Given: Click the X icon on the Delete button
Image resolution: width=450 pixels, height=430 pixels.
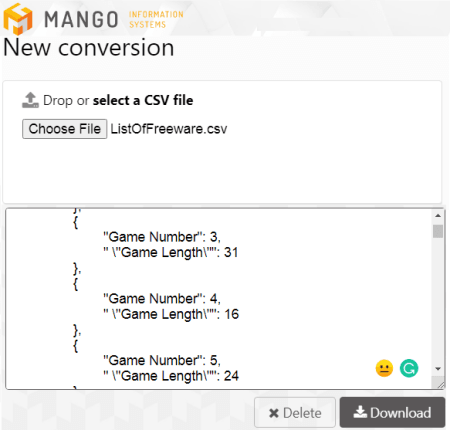Looking at the screenshot, I should pos(274,413).
